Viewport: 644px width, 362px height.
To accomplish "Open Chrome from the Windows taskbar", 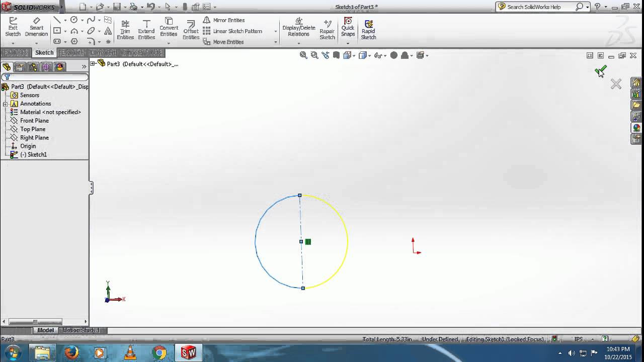I will coord(159,353).
